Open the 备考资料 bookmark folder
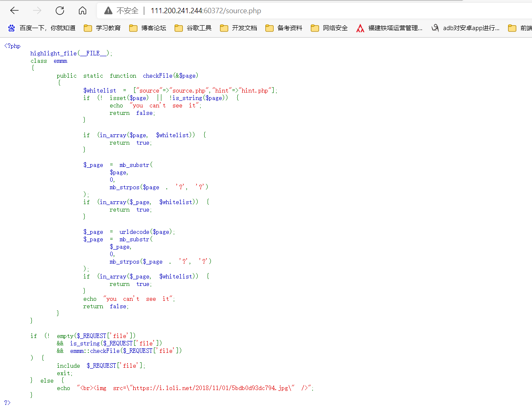Image resolution: width=532 pixels, height=407 pixels. point(284,28)
